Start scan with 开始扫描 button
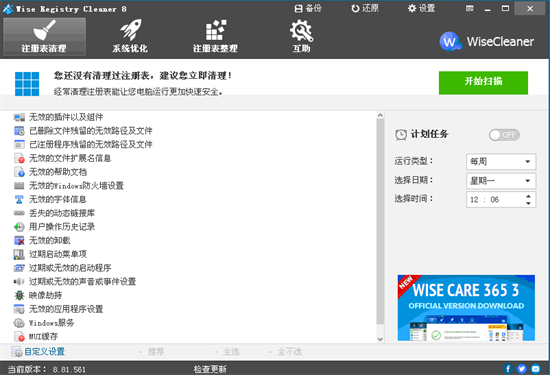 [483, 83]
